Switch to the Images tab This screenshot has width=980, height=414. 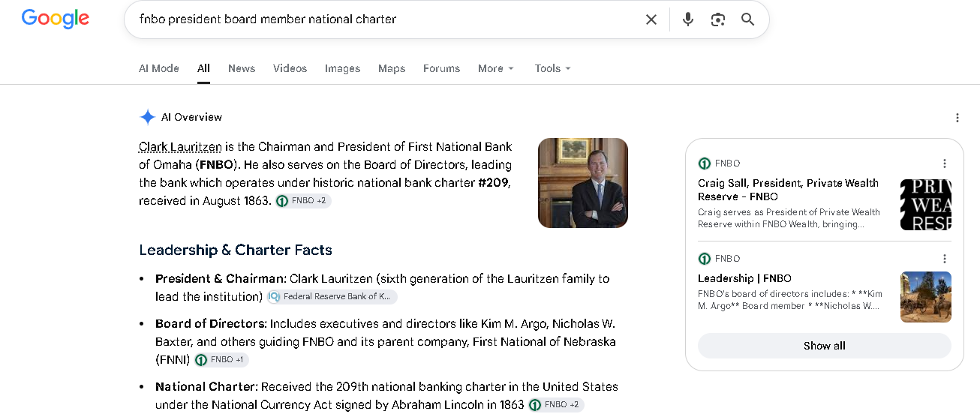(342, 68)
